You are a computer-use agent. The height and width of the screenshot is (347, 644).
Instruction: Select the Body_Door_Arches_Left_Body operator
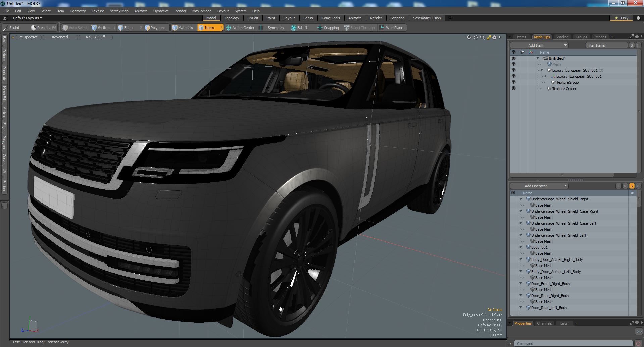pyautogui.click(x=555, y=272)
